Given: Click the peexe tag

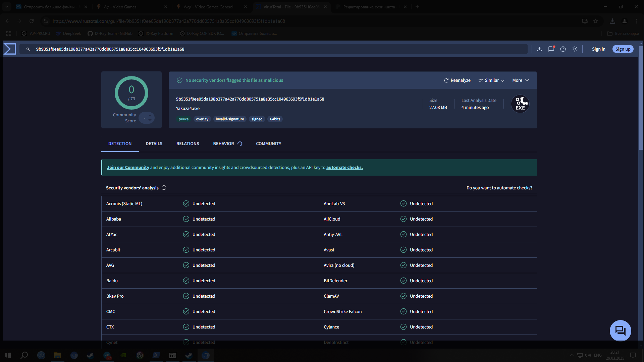Looking at the screenshot, I should click(x=183, y=119).
